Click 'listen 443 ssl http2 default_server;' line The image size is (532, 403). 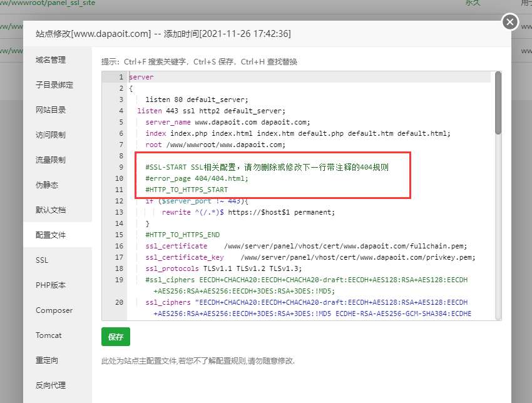212,111
